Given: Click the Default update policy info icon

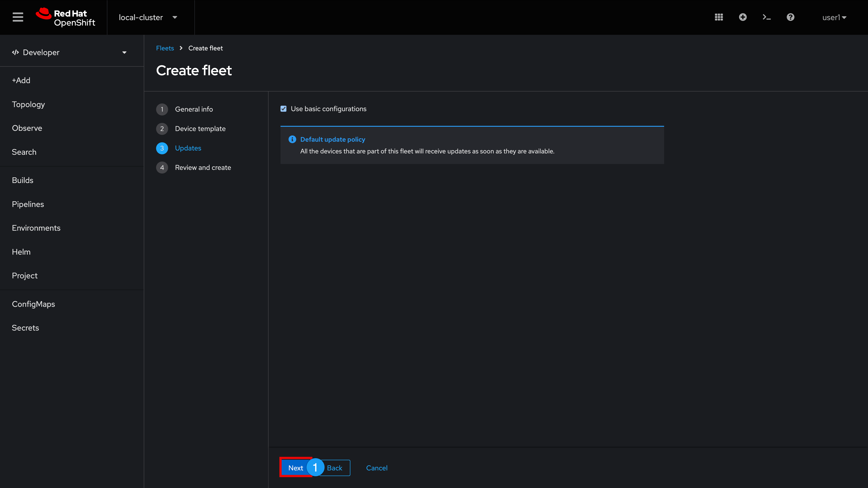Looking at the screenshot, I should pos(292,139).
